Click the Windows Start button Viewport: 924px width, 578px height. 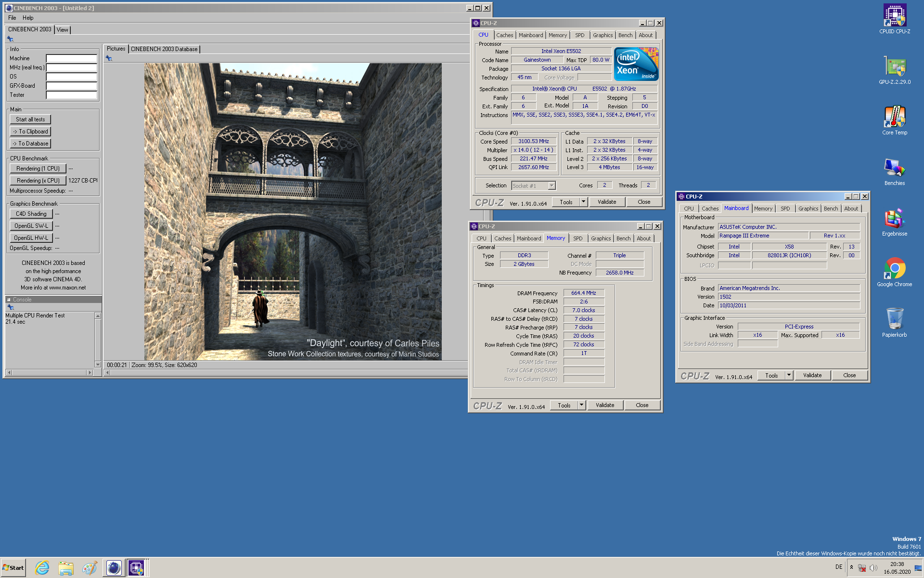click(13, 568)
